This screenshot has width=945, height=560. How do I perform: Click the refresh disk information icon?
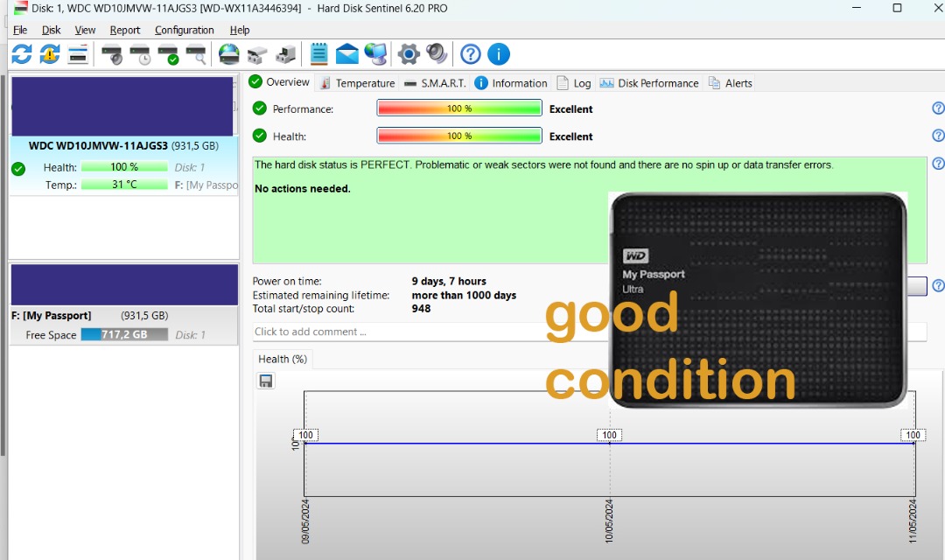(22, 54)
